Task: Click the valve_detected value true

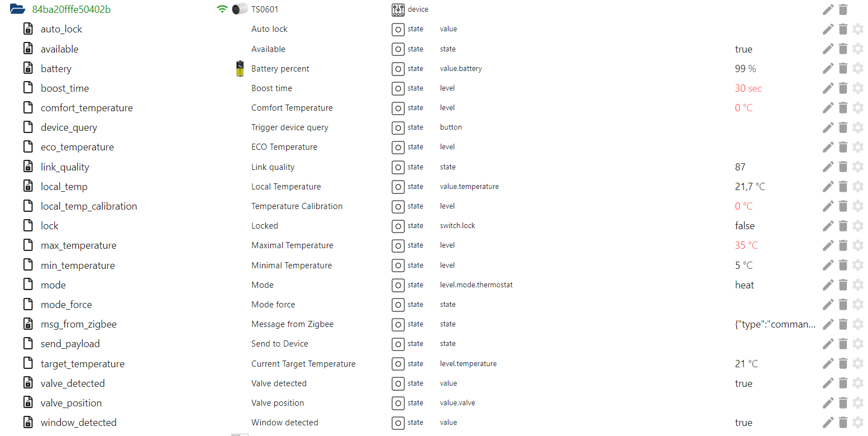Action: tap(743, 383)
